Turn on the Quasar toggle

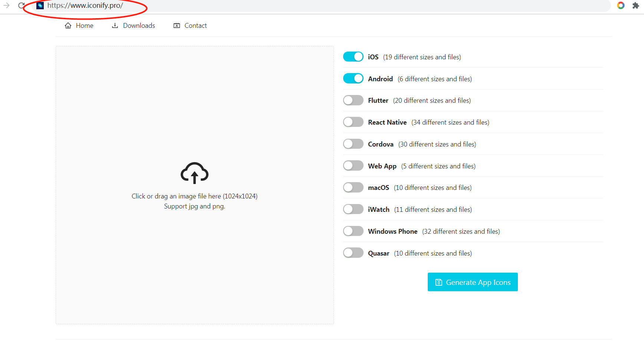[353, 253]
